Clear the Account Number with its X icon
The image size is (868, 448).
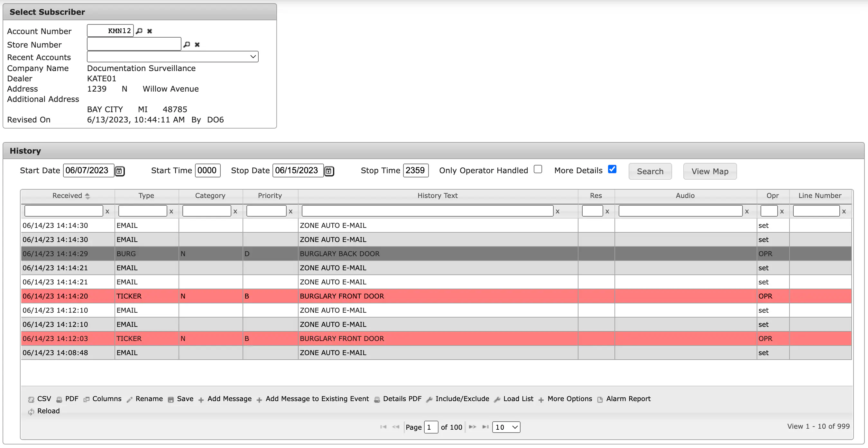click(150, 31)
